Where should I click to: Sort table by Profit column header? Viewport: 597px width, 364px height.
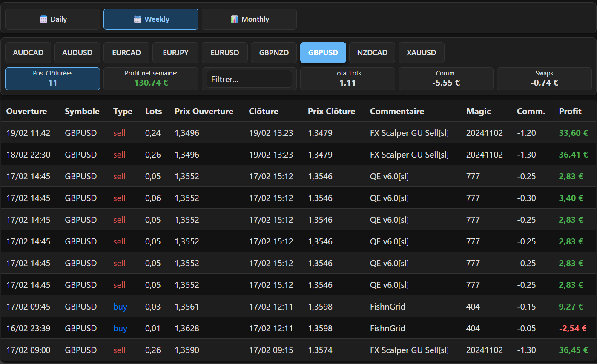pos(570,111)
